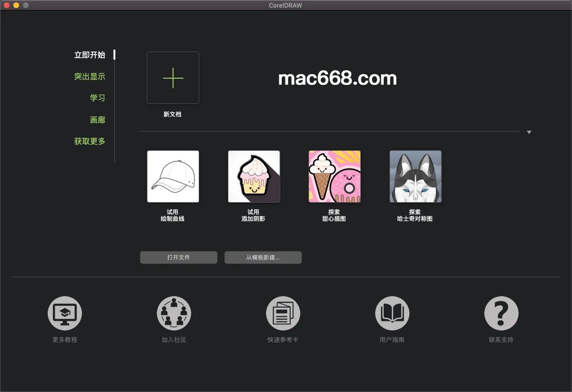Click the 从模板新建 button
The height and width of the screenshot is (392, 572).
coord(263,257)
